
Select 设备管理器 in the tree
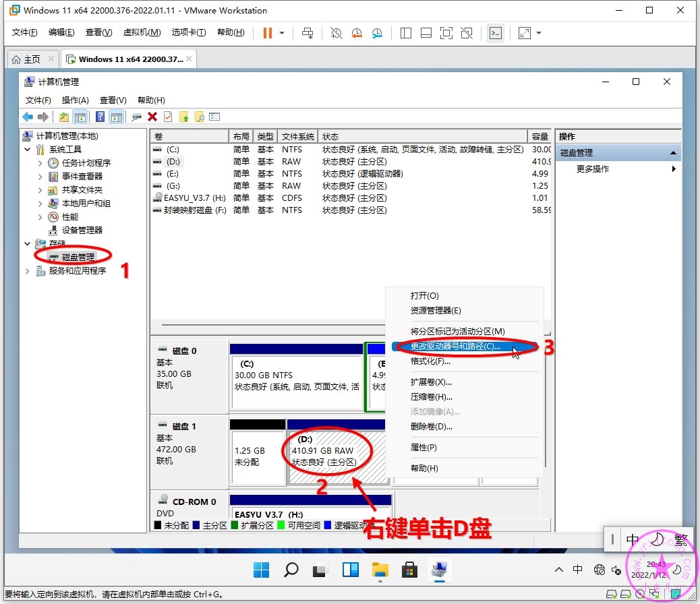click(x=82, y=231)
